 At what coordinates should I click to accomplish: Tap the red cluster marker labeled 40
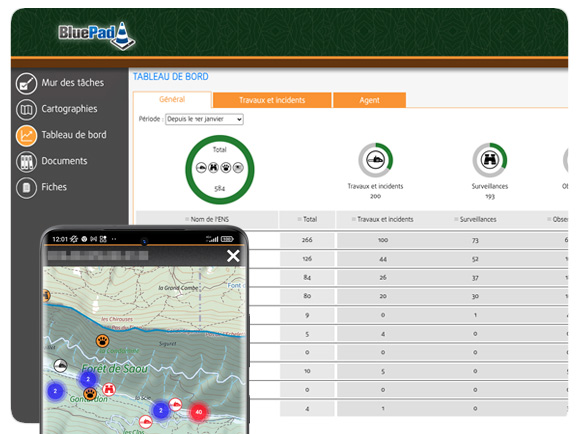pyautogui.click(x=199, y=411)
